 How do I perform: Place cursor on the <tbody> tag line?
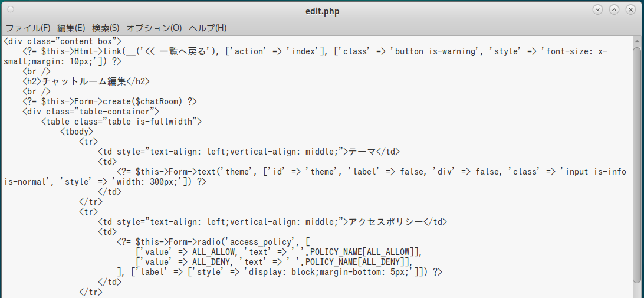pyautogui.click(x=77, y=131)
